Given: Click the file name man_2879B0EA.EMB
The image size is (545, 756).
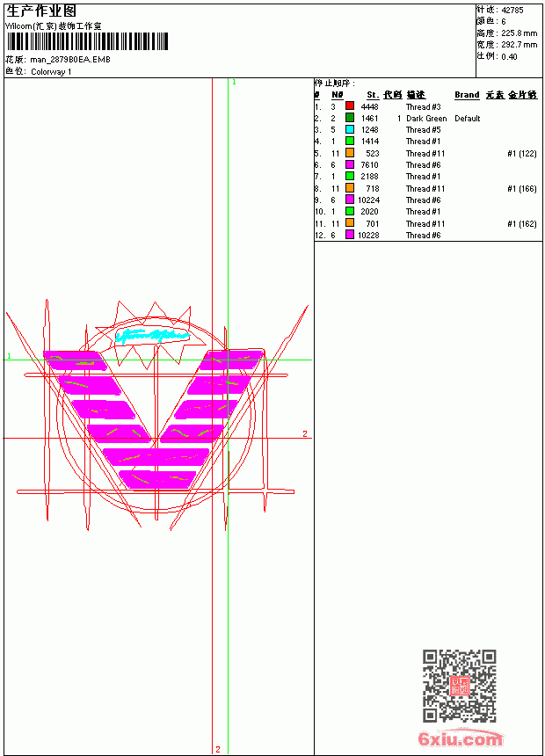Looking at the screenshot, I should [70, 59].
